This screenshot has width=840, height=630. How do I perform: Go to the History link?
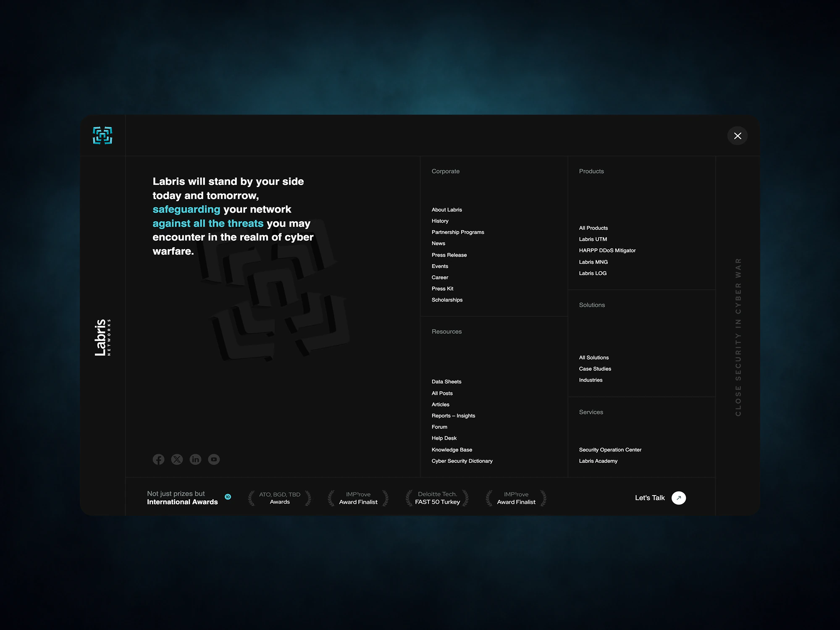tap(440, 221)
